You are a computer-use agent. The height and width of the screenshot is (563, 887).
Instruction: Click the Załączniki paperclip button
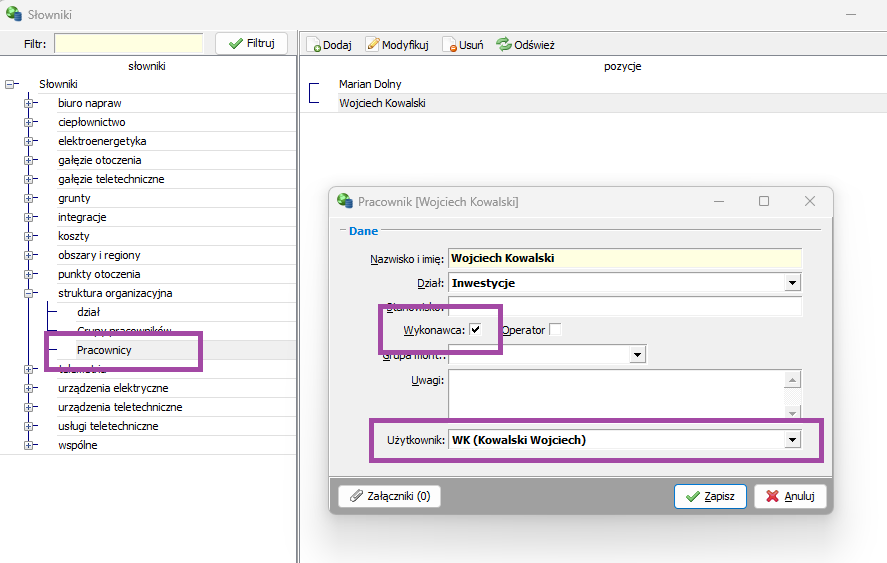point(390,496)
